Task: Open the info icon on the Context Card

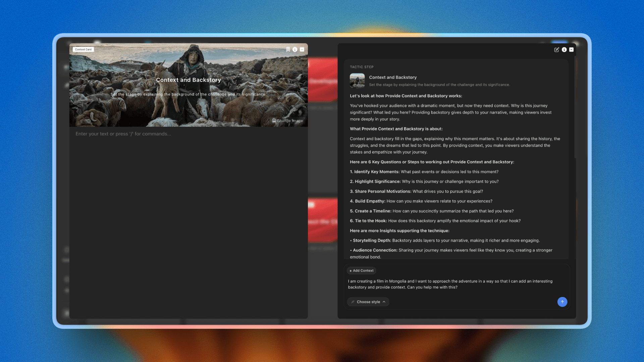Action: (295, 49)
